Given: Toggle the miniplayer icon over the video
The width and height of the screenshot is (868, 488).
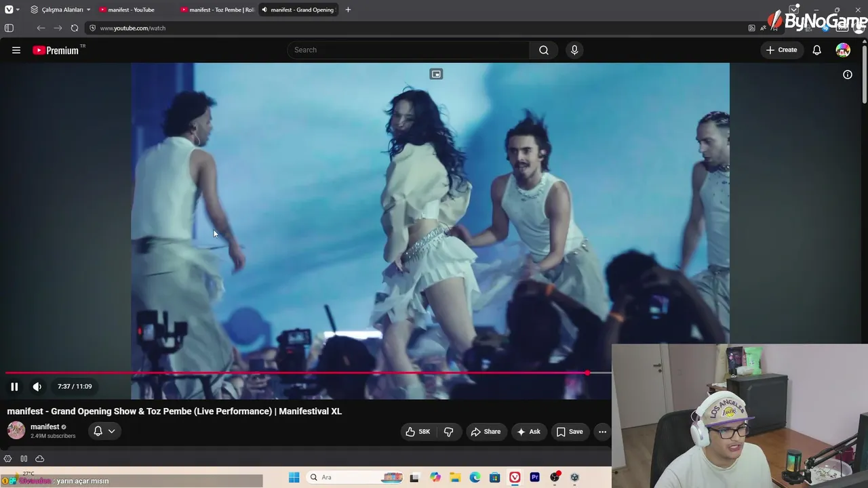Looking at the screenshot, I should (x=436, y=74).
